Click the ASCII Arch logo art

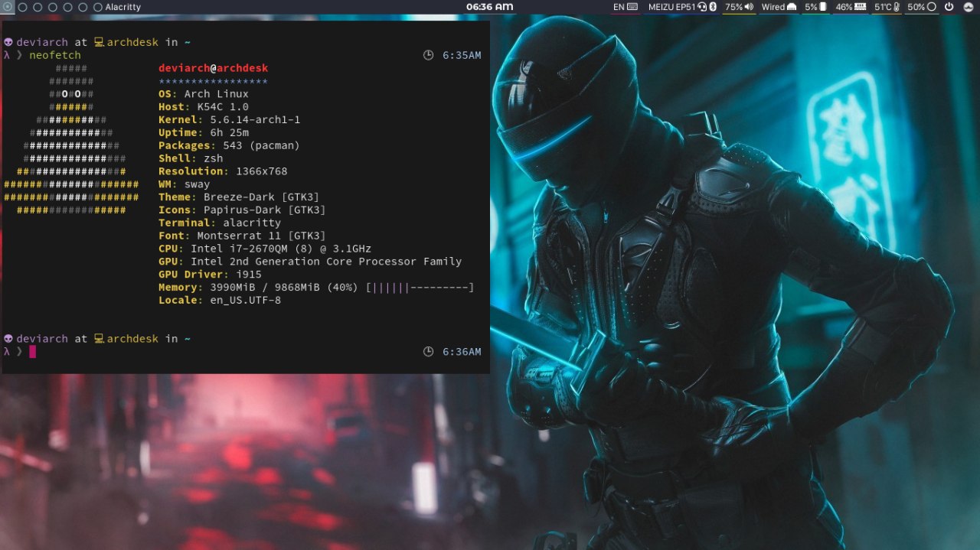[x=71, y=139]
